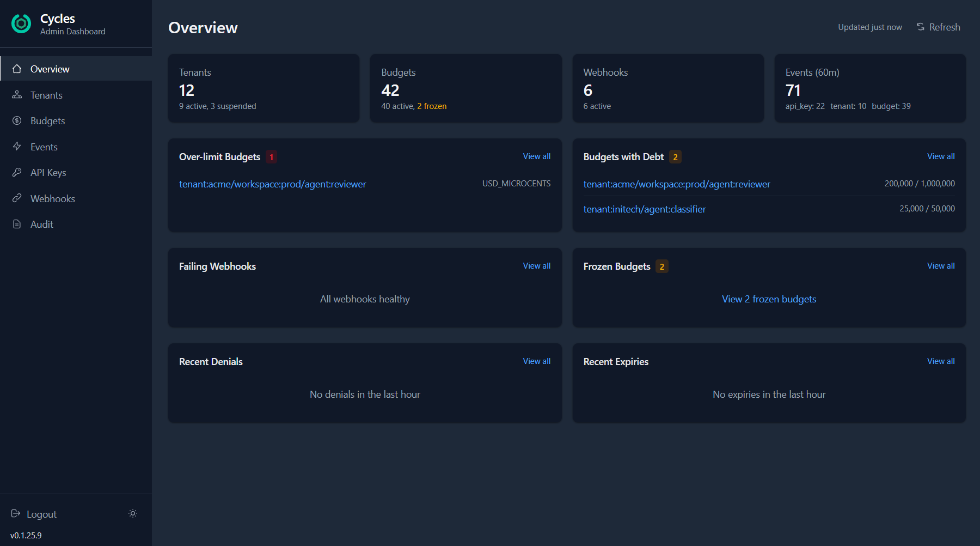Screen dimensions: 980x546
Task: Open the tenant:initech/agent:classifier budget
Action: tap(645, 209)
